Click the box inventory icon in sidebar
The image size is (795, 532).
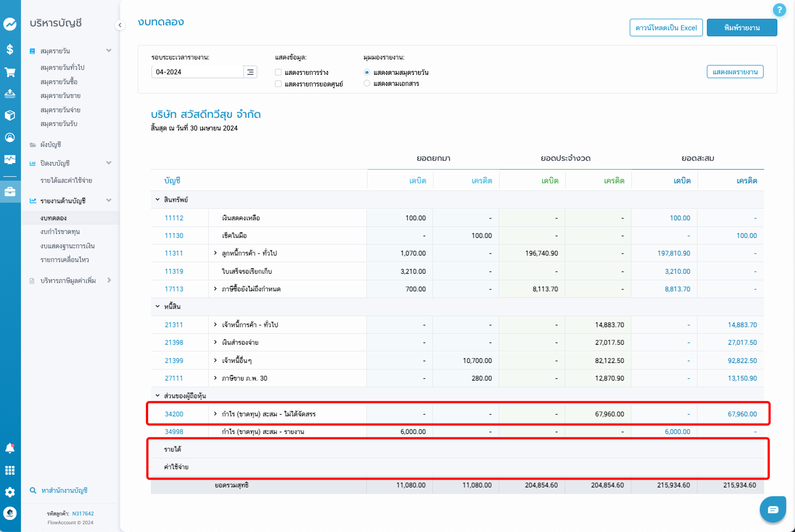pos(10,116)
